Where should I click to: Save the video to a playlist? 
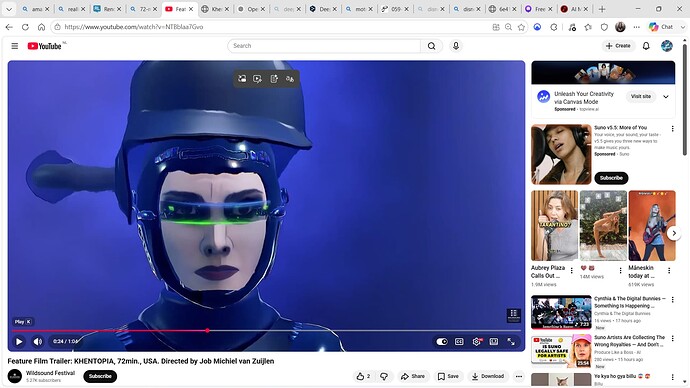pyautogui.click(x=448, y=376)
